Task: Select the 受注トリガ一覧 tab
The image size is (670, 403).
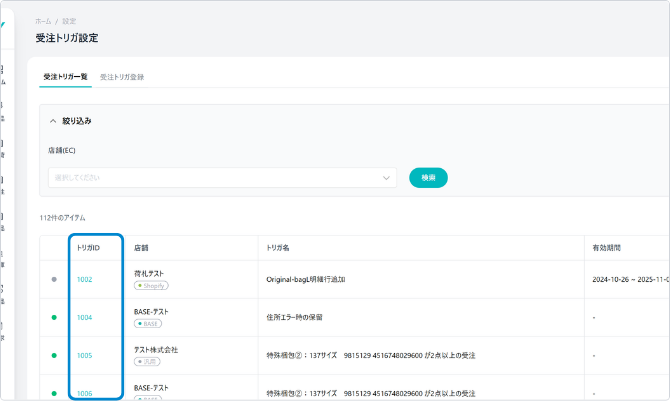Action: point(66,77)
